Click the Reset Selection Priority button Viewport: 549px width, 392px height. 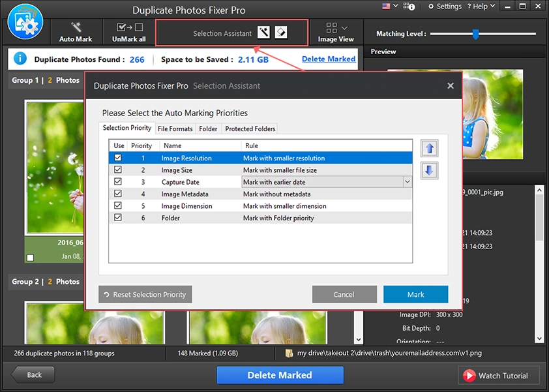(145, 295)
